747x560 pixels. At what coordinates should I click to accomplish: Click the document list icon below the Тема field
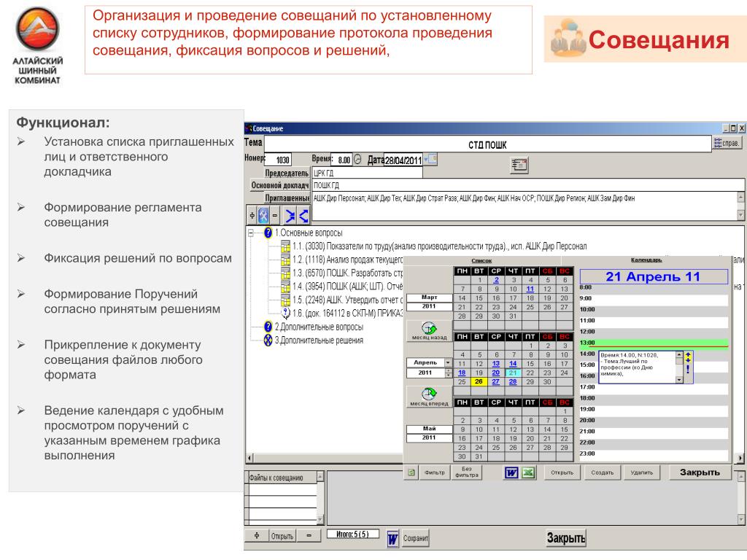pyautogui.click(x=519, y=165)
